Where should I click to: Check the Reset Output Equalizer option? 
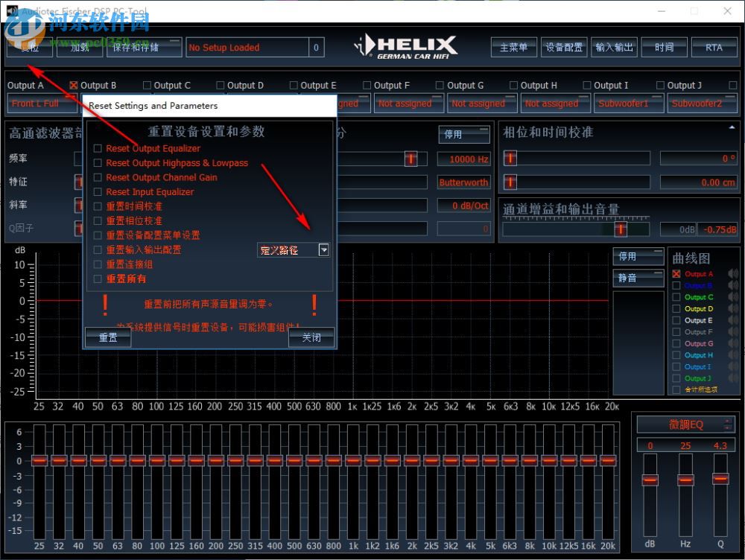[x=98, y=148]
